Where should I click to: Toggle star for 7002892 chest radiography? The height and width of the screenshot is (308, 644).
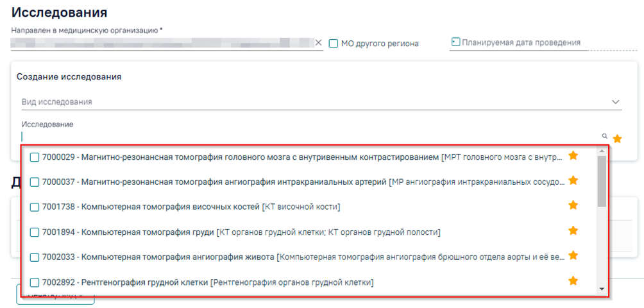pyautogui.click(x=573, y=280)
